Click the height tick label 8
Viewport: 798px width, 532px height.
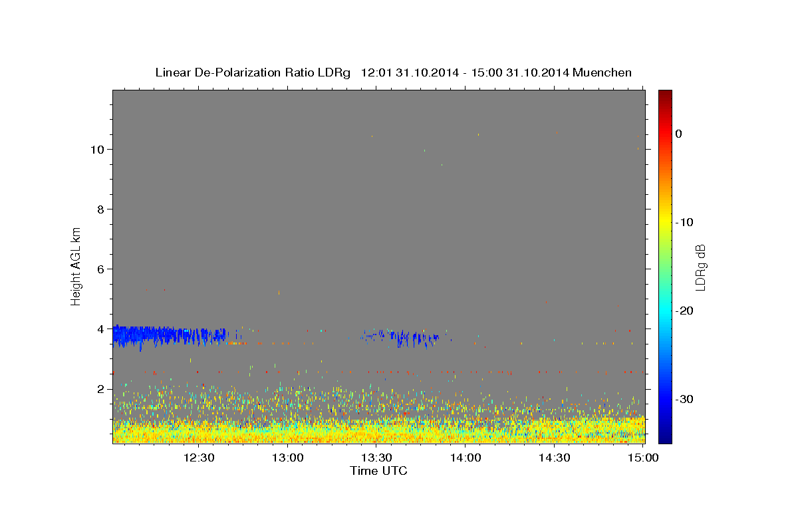point(101,209)
